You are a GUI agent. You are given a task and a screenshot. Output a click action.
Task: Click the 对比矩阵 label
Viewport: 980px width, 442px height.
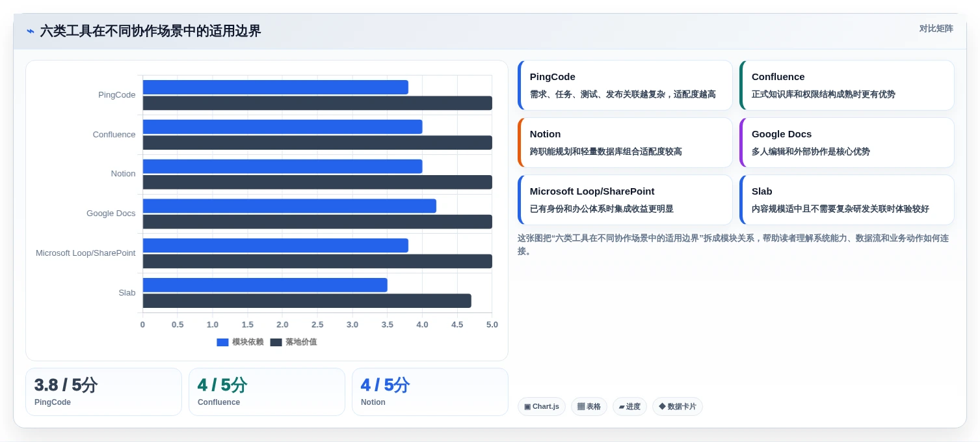936,29
